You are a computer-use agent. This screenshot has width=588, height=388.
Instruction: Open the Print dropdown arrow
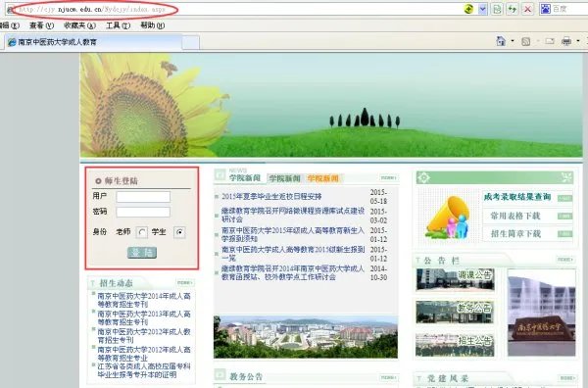click(578, 41)
